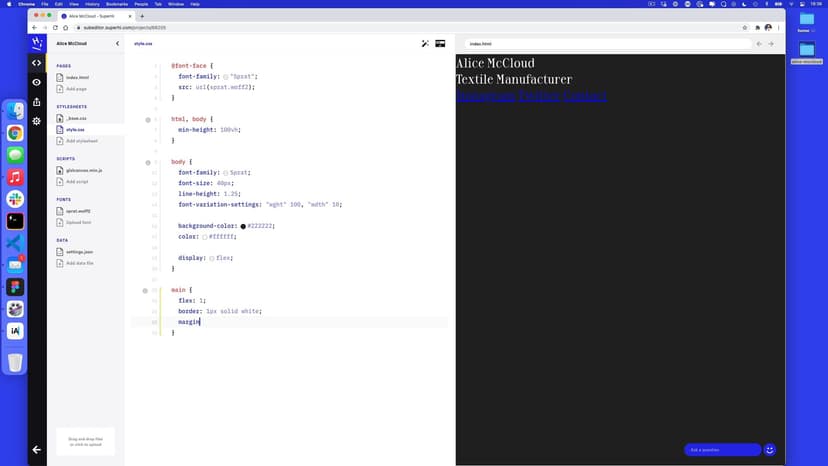Open project settings gear icon

click(37, 121)
